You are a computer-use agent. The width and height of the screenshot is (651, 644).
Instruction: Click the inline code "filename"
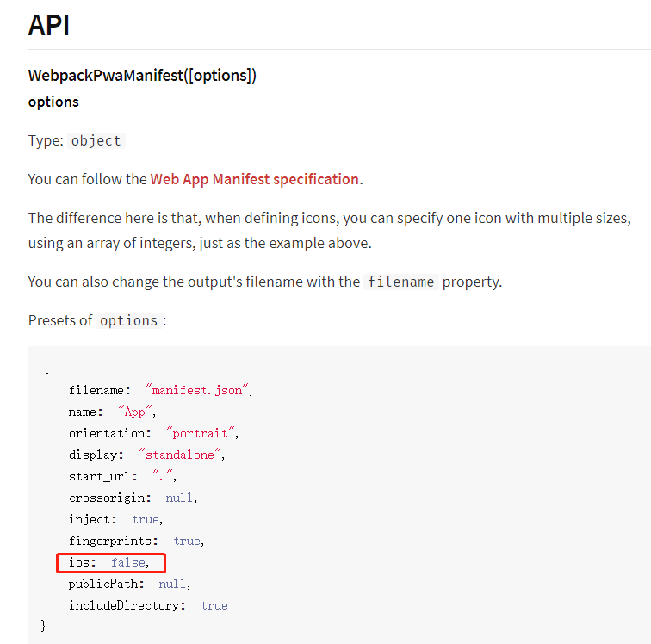[x=401, y=282]
